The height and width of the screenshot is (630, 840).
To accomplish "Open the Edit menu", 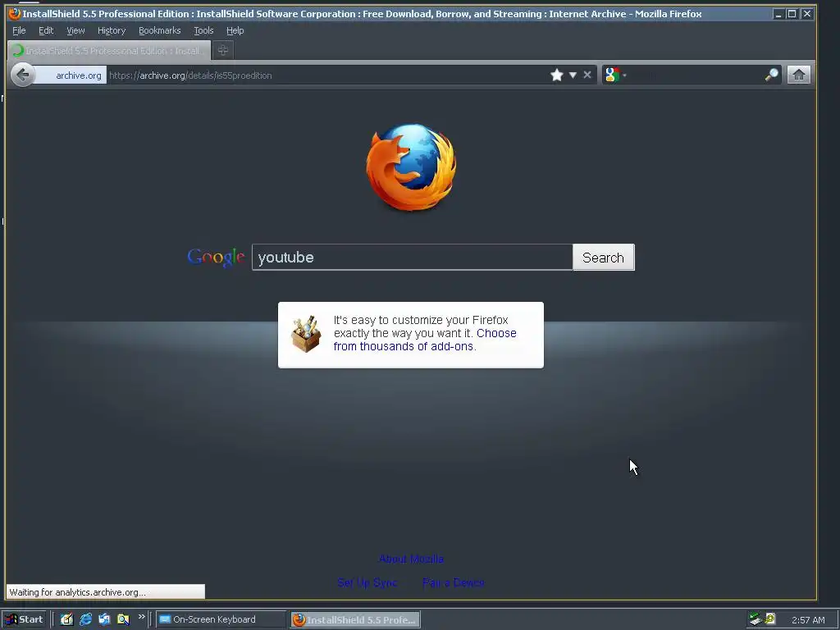I will click(x=46, y=30).
